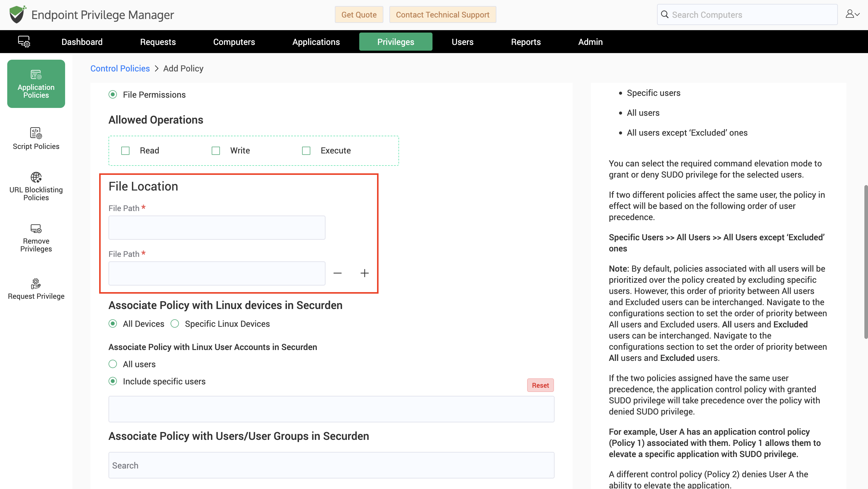The height and width of the screenshot is (489, 868).
Task: Click the Get Quote button
Action: coord(359,14)
